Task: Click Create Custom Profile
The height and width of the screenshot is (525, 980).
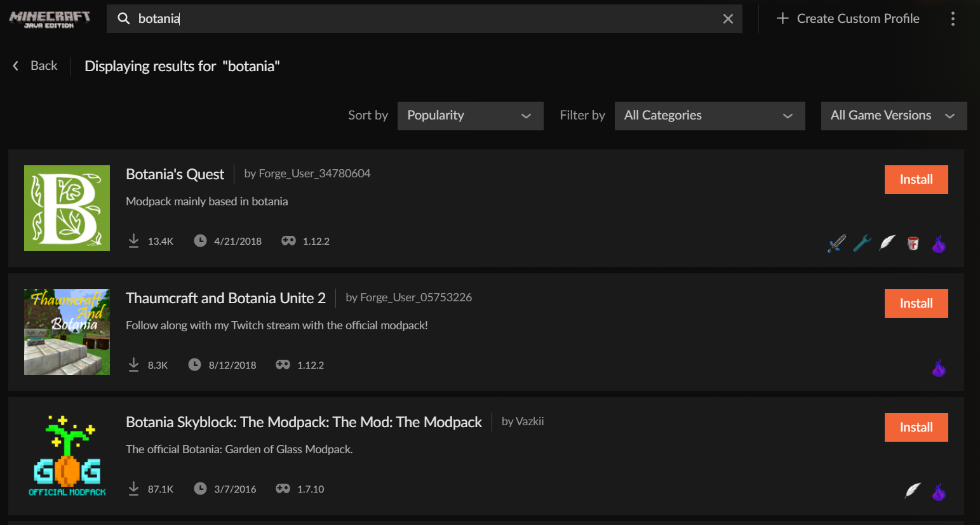Action: [x=848, y=19]
